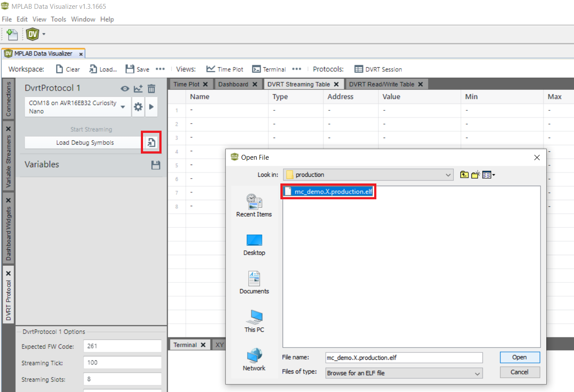Image resolution: width=574 pixels, height=392 pixels.
Task: Save Variables using the floppy disk icon
Action: (155, 165)
